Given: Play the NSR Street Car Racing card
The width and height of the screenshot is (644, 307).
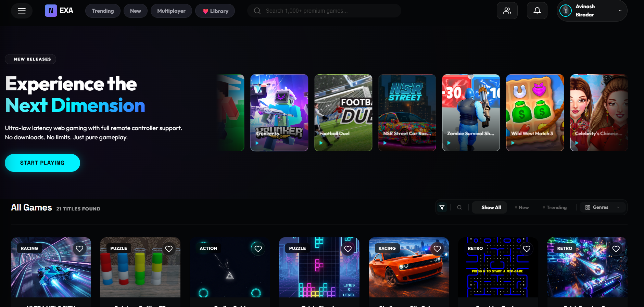Looking at the screenshot, I should [385, 143].
